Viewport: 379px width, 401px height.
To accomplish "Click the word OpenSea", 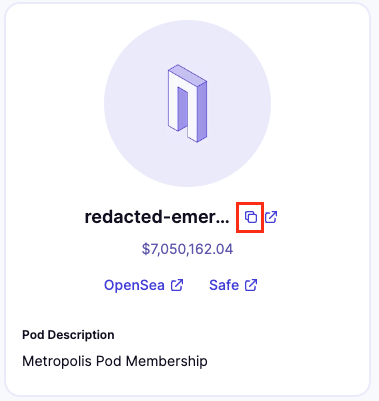I will [134, 285].
